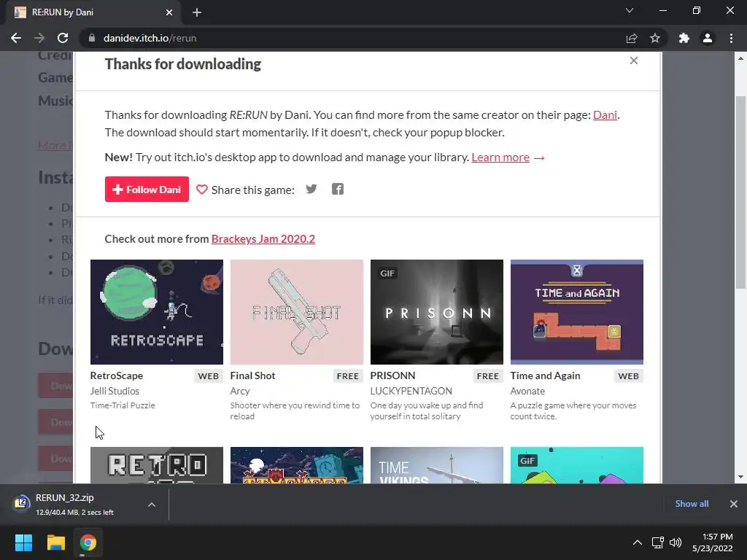Click the Final Shot title link
The height and width of the screenshot is (560, 747).
253,376
